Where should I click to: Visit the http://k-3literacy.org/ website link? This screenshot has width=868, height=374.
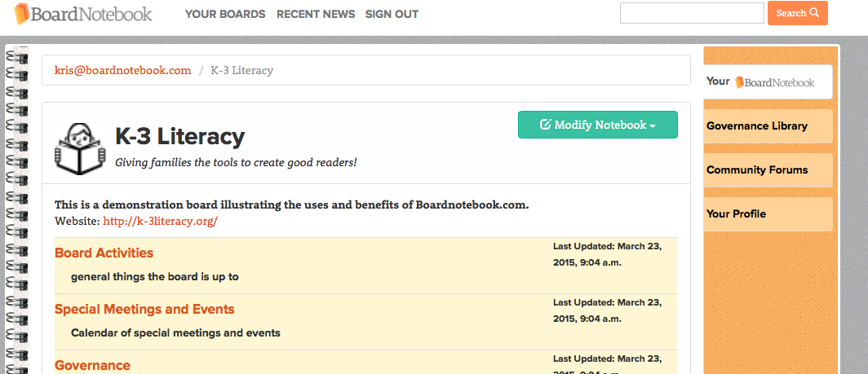[x=161, y=222]
